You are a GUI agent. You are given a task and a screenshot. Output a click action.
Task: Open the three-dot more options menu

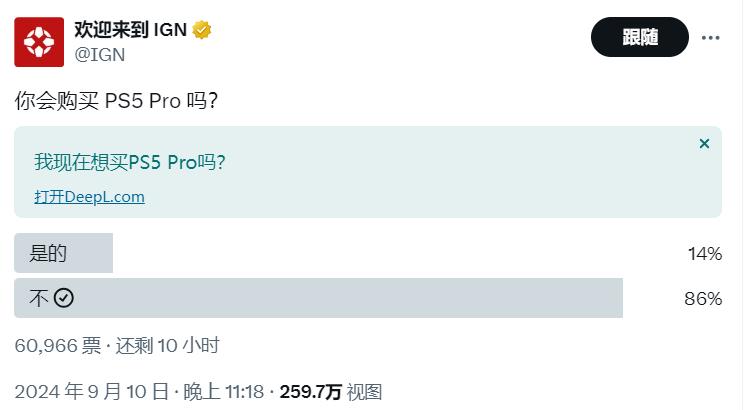(710, 37)
